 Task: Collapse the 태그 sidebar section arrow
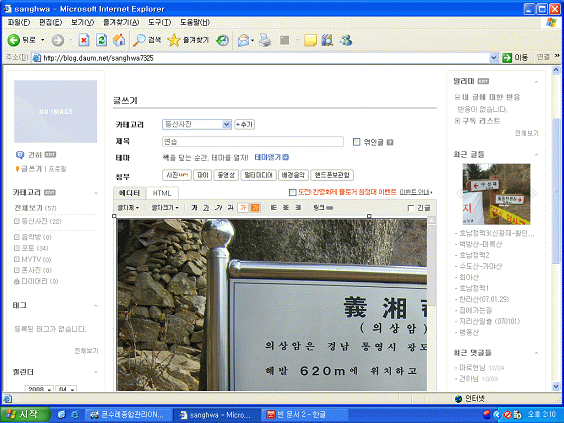click(x=96, y=306)
